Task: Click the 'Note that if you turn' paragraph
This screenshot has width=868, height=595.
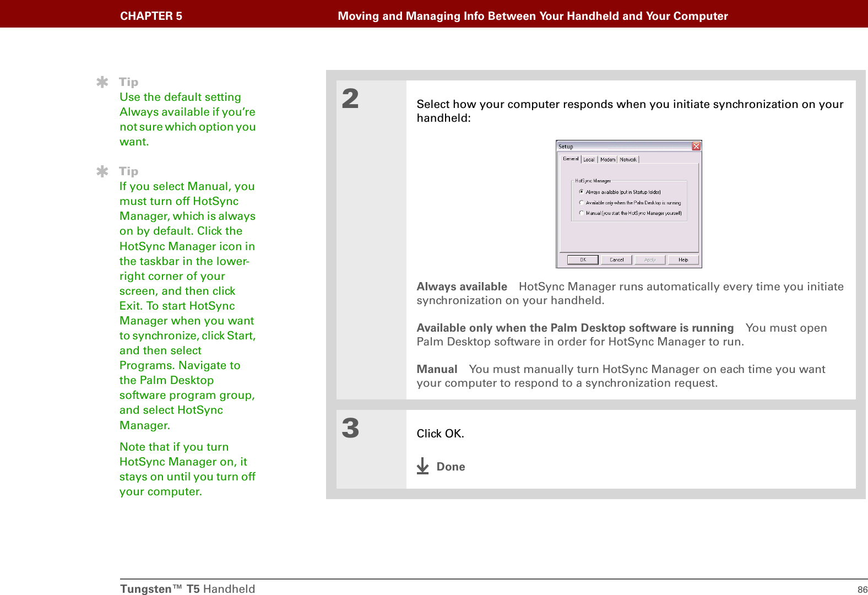Action: click(187, 469)
